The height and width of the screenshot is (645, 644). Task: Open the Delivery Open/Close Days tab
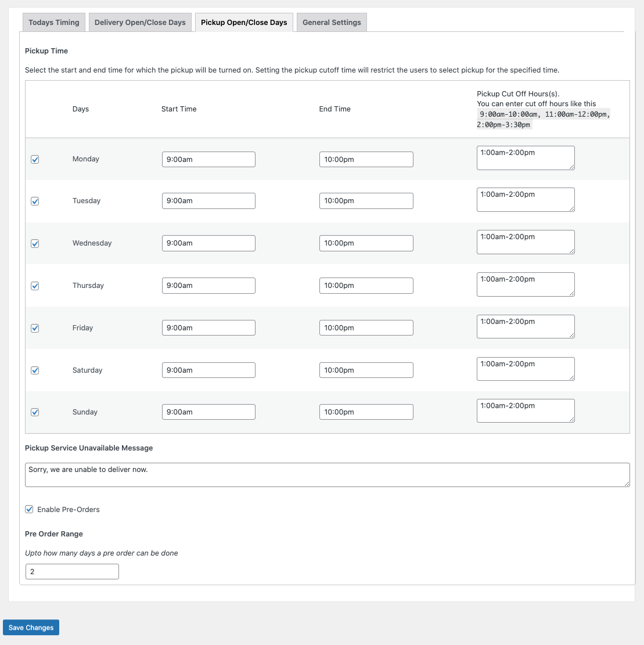pos(140,23)
